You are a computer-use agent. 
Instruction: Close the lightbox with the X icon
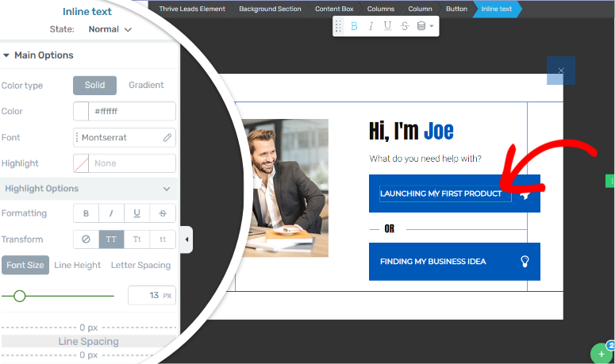[561, 71]
